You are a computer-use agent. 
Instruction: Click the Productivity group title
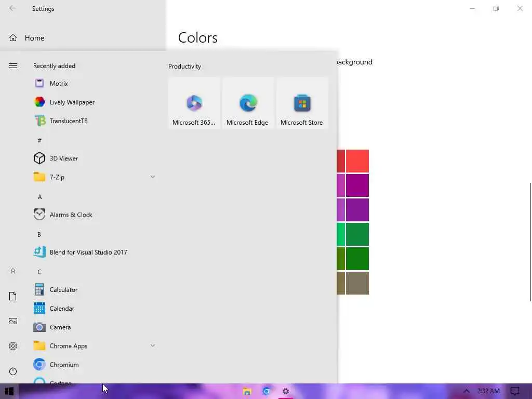pyautogui.click(x=184, y=66)
